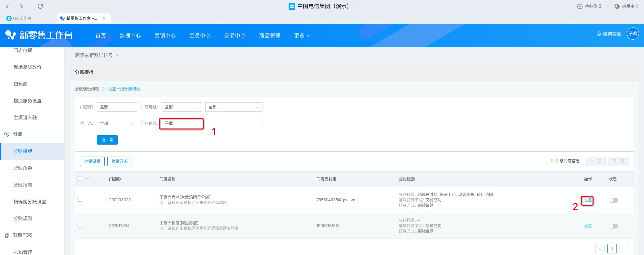Open 门店自提 in the sidebar

(23, 50)
